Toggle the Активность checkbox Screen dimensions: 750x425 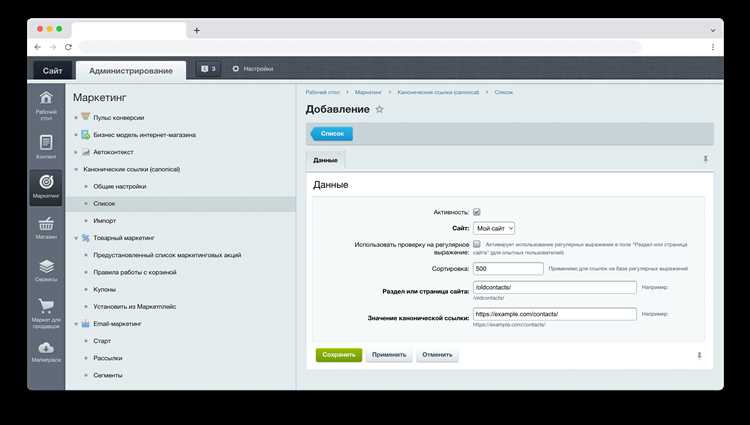[476, 212]
